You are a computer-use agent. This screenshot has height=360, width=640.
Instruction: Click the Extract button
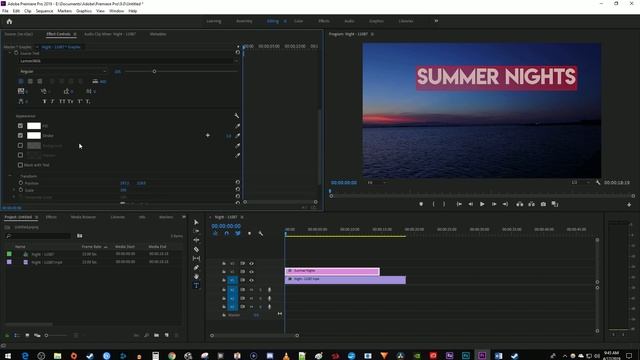pyautogui.click(x=531, y=204)
